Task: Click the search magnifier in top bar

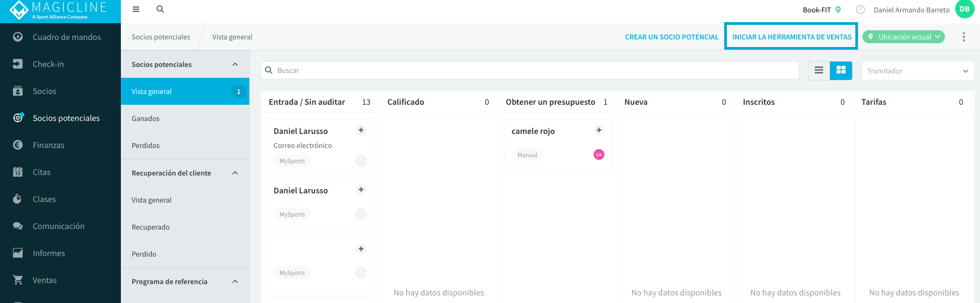Action: (160, 9)
